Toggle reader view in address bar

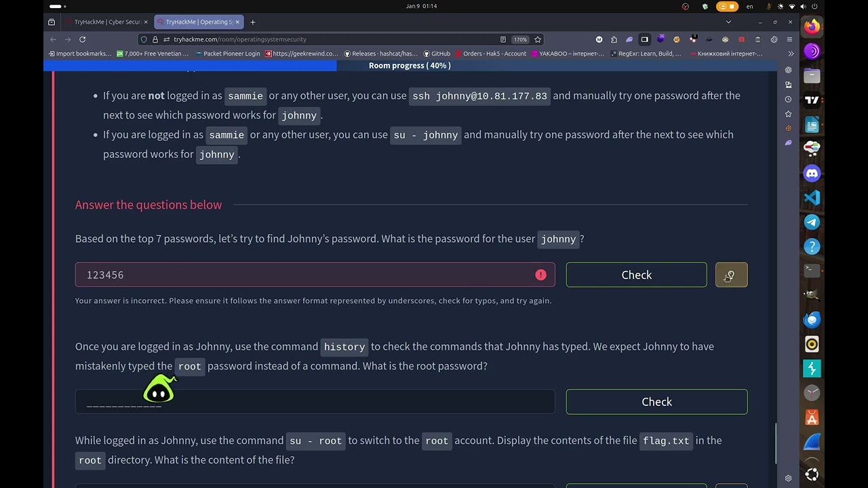(502, 39)
